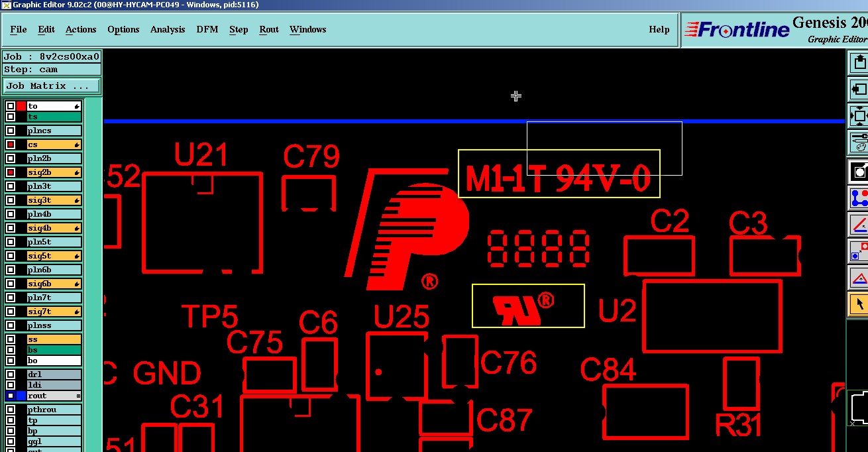Click the left-arrow previous view icon in right toolbar
Image resolution: width=868 pixels, height=452 pixels.
[x=859, y=89]
